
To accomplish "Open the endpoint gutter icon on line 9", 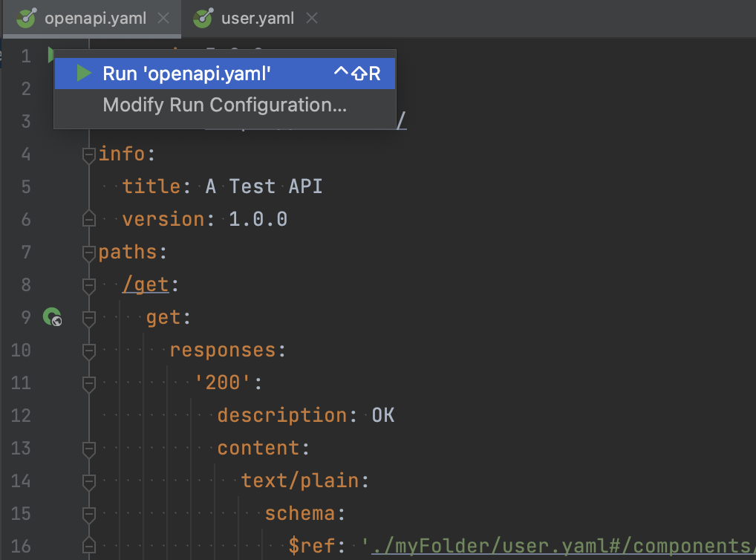I will pyautogui.click(x=52, y=317).
